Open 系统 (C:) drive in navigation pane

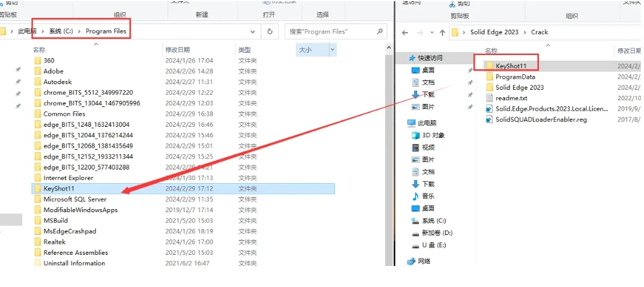pos(428,221)
